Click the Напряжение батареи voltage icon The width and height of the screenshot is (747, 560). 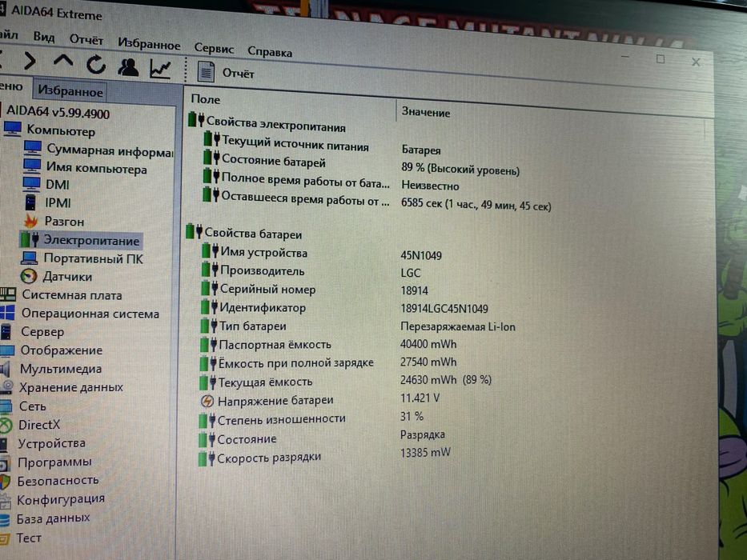point(207,401)
